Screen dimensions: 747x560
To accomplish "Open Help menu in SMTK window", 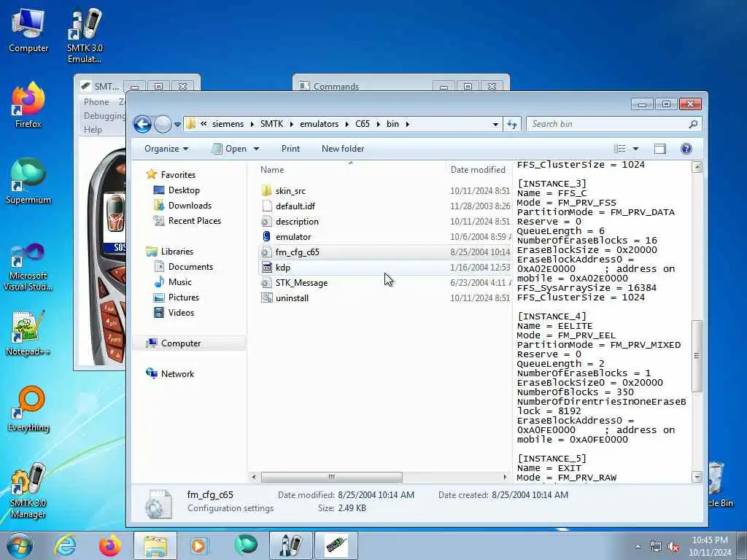I will [93, 130].
